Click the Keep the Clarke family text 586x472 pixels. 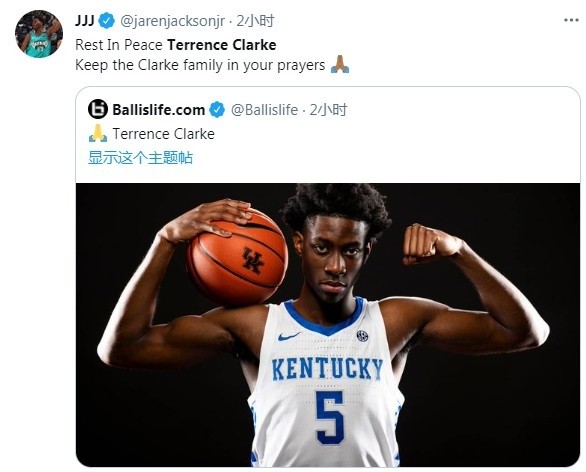coord(200,65)
